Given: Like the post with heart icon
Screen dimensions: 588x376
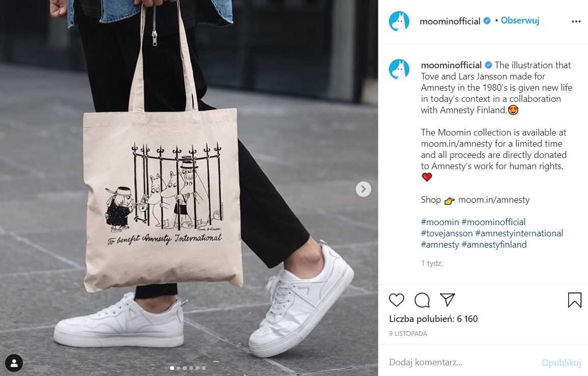Looking at the screenshot, I should (397, 300).
